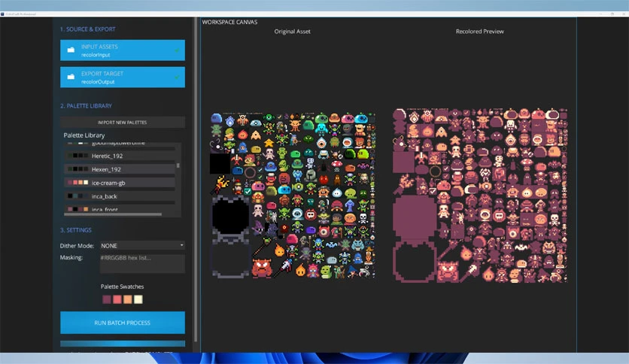Click the cream palette swatch
Viewport: 629px width, 364px height.
[138, 299]
